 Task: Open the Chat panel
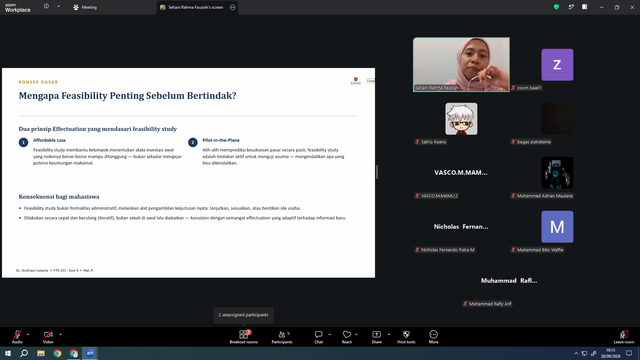tap(318, 337)
